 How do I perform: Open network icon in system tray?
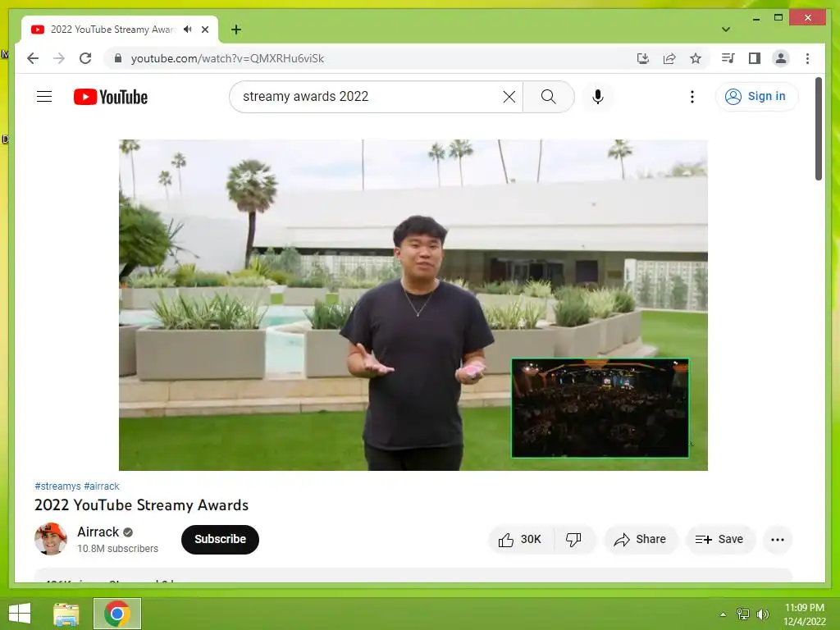coord(742,614)
